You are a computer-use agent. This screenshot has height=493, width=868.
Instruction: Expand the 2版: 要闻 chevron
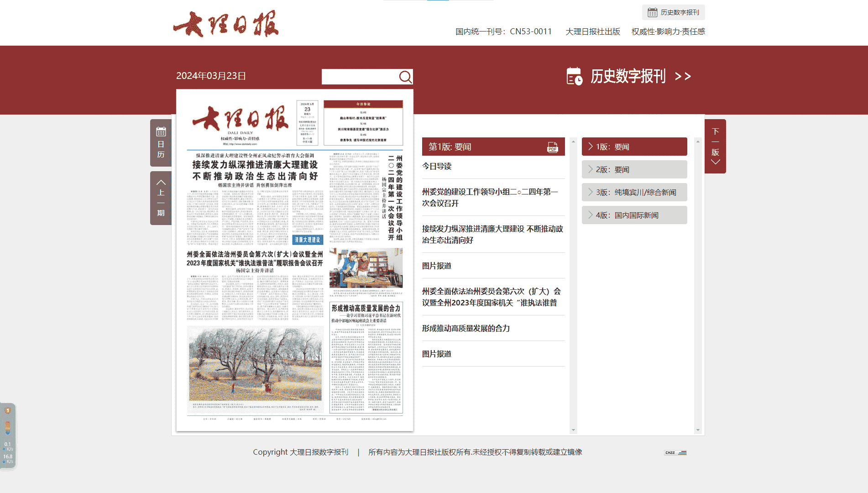click(x=591, y=169)
